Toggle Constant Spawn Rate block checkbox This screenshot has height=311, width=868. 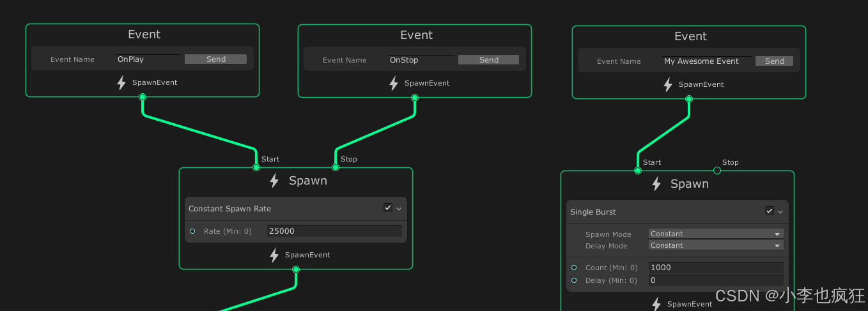pos(388,208)
